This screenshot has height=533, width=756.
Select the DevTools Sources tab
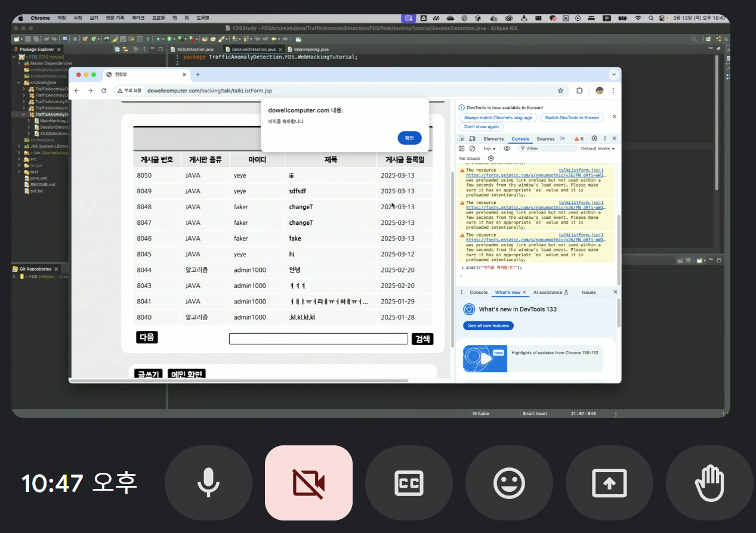tap(545, 139)
